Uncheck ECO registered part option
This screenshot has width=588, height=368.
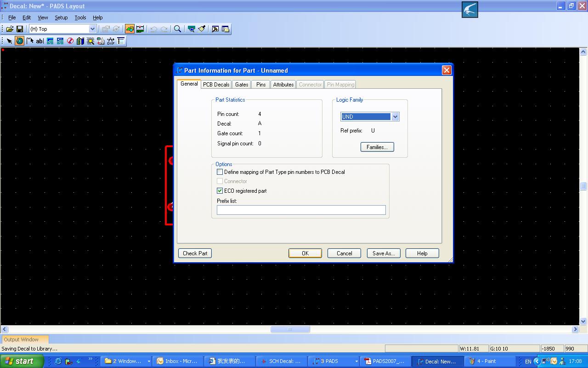click(220, 191)
